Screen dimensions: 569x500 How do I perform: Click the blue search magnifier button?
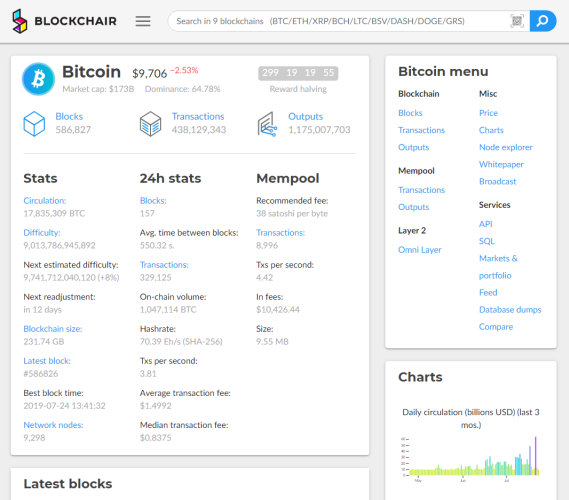(543, 21)
